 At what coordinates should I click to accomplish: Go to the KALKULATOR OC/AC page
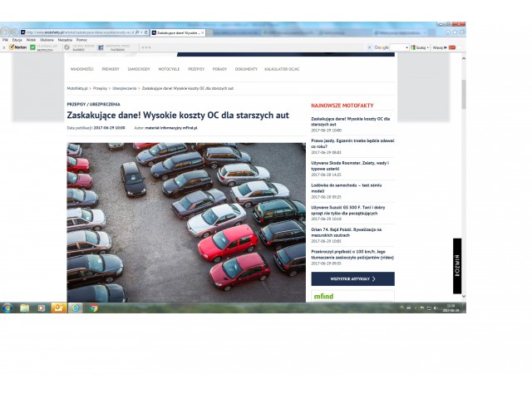(x=283, y=69)
